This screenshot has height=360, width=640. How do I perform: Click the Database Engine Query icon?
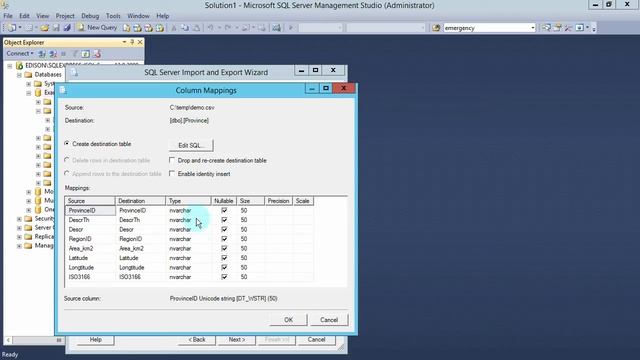(127, 28)
